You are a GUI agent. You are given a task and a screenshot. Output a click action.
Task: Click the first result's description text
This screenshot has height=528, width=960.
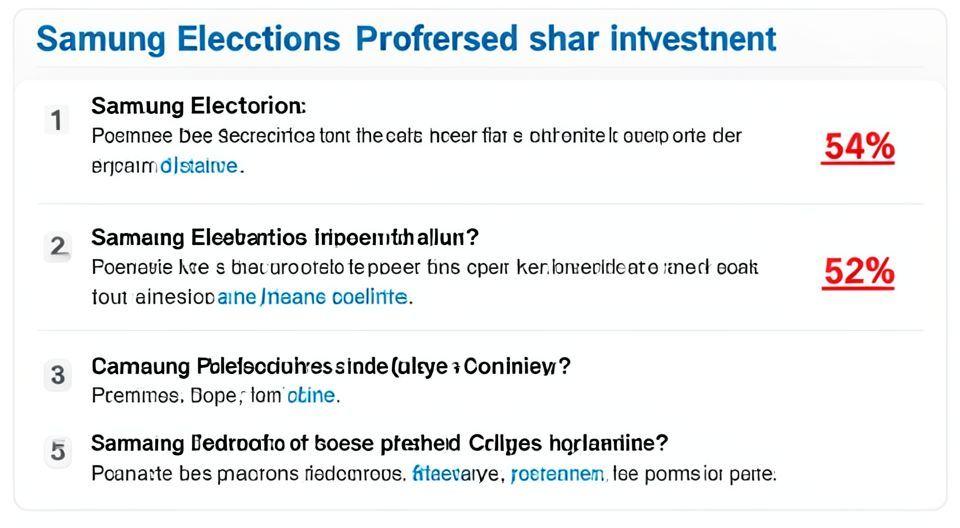(x=415, y=136)
